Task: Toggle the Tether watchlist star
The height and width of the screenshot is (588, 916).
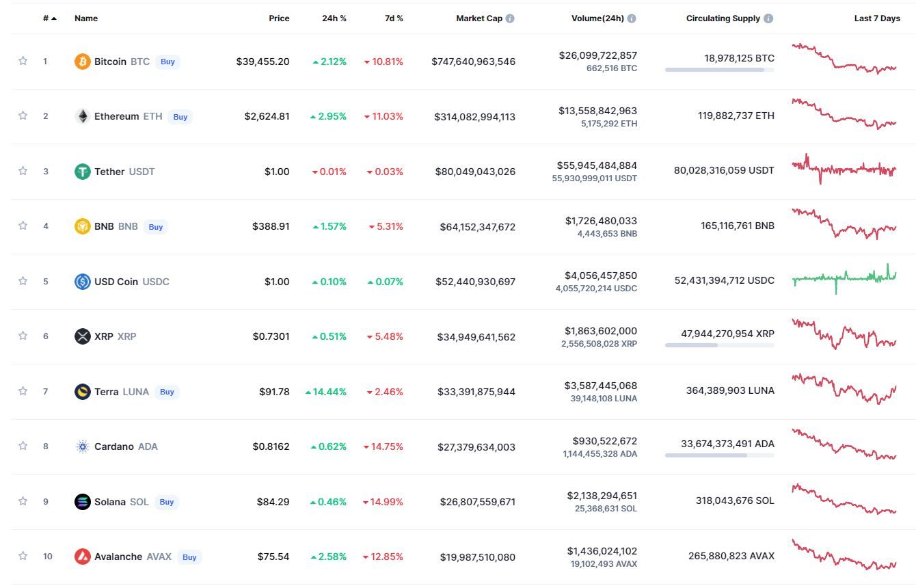Action: point(23,171)
